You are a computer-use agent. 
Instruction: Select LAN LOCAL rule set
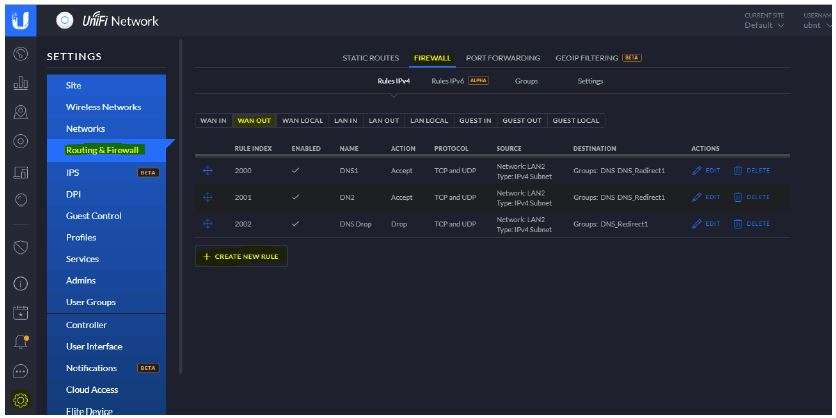(x=429, y=121)
